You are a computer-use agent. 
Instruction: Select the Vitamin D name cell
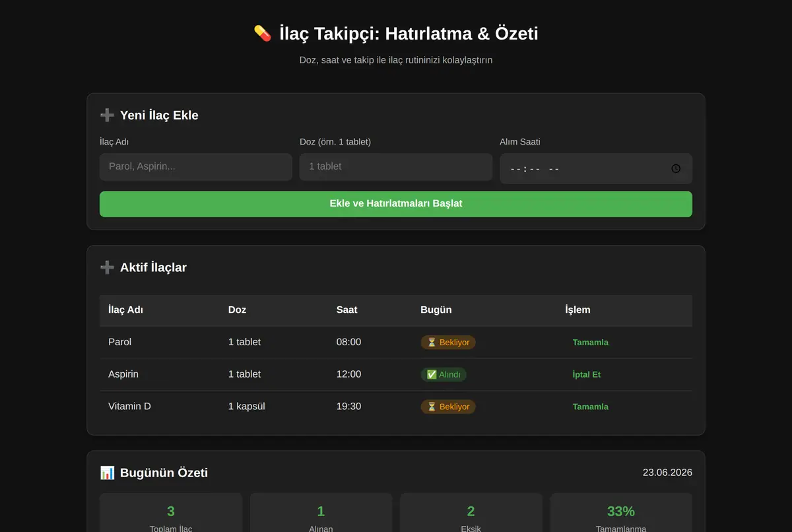point(129,407)
